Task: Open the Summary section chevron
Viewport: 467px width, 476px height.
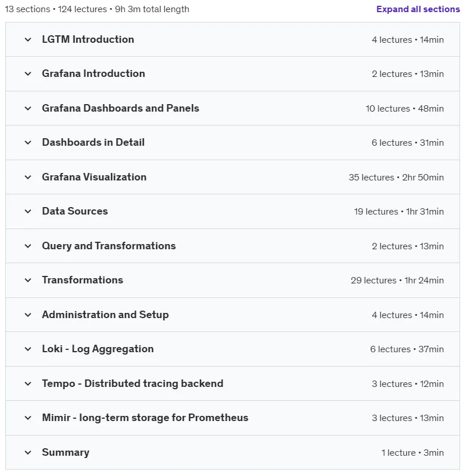Action: tap(28, 453)
